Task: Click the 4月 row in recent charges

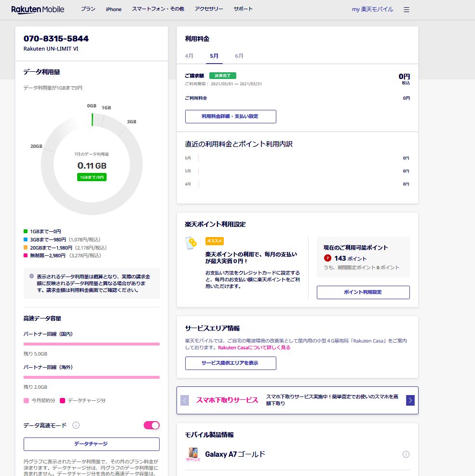Action: coord(297,184)
